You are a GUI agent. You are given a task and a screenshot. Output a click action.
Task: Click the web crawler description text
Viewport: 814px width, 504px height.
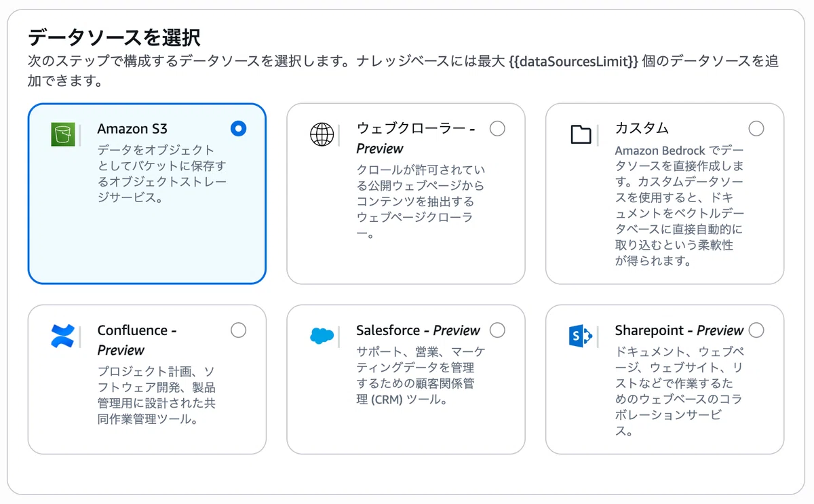421,201
